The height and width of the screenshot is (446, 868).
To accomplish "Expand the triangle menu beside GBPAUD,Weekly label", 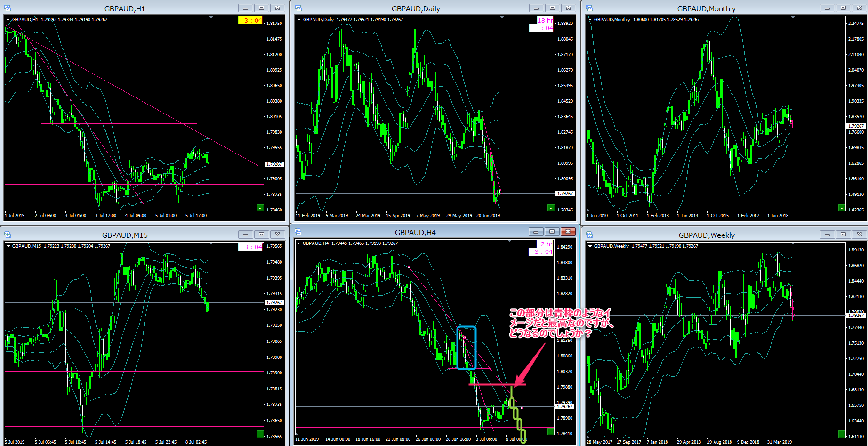I will pos(590,246).
